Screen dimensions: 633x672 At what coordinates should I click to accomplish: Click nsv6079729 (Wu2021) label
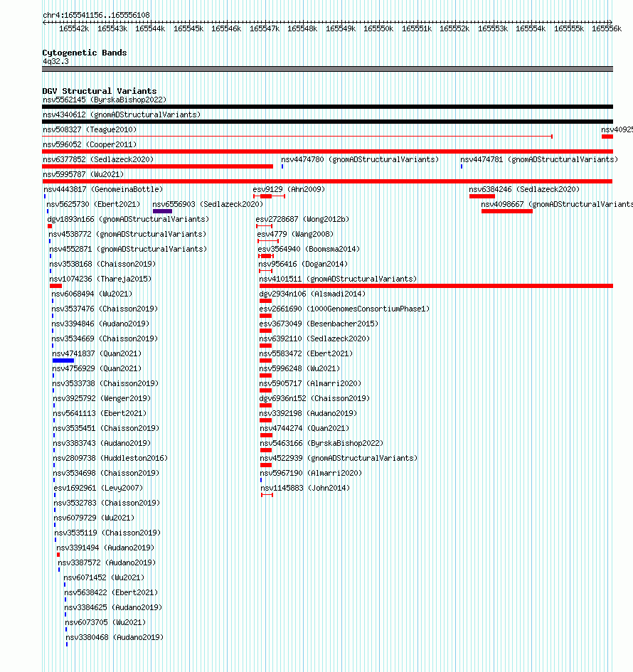(x=95, y=518)
